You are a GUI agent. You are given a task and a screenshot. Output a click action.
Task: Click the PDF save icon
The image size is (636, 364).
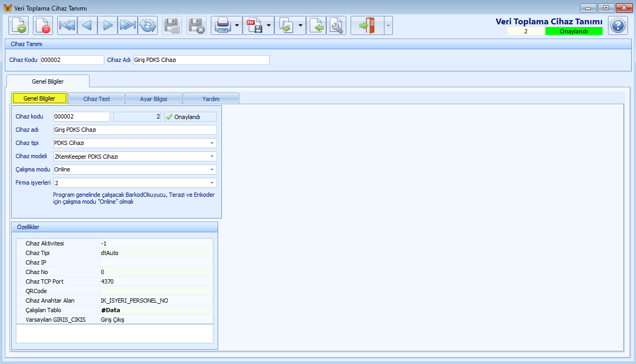point(254,25)
